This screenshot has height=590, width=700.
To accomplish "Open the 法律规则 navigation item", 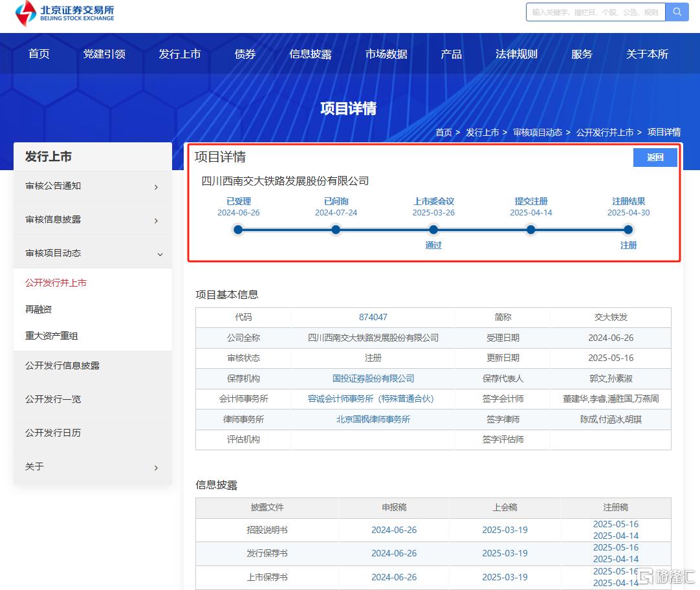I will (x=516, y=54).
